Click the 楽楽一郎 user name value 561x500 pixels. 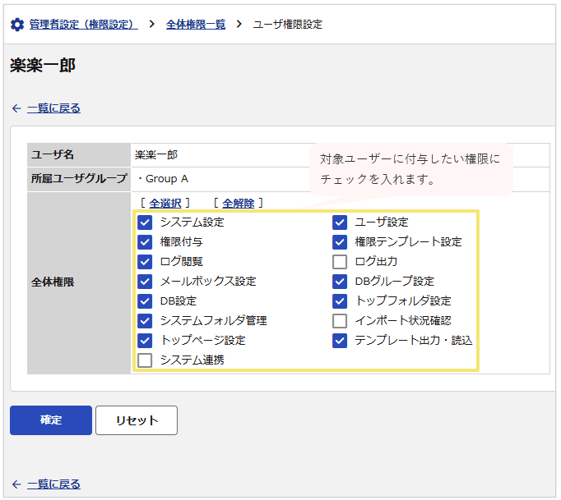coord(156,155)
